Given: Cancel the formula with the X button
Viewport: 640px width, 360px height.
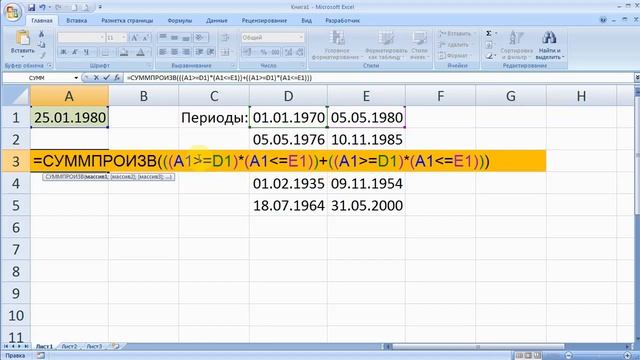Looking at the screenshot, I should pos(96,78).
